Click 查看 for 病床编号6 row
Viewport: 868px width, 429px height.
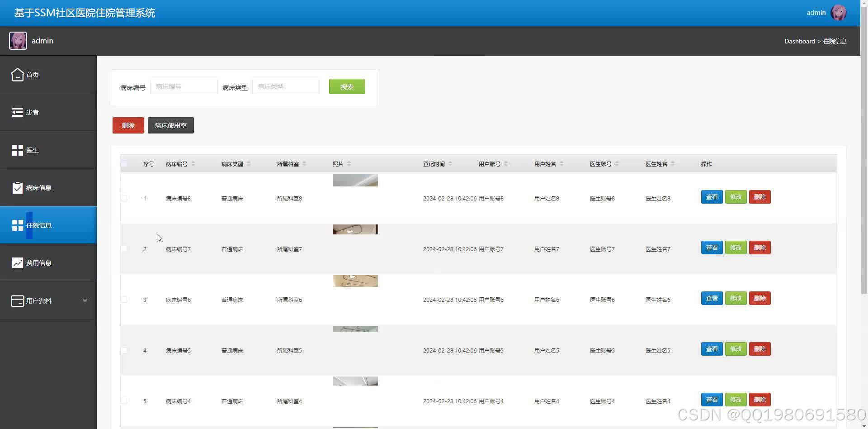(x=712, y=298)
